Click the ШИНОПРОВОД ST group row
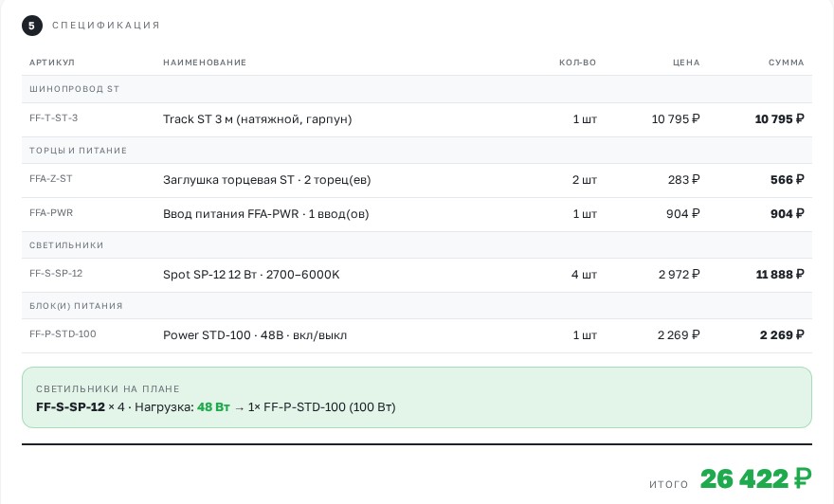Image resolution: width=834 pixels, height=504 pixels. point(417,89)
